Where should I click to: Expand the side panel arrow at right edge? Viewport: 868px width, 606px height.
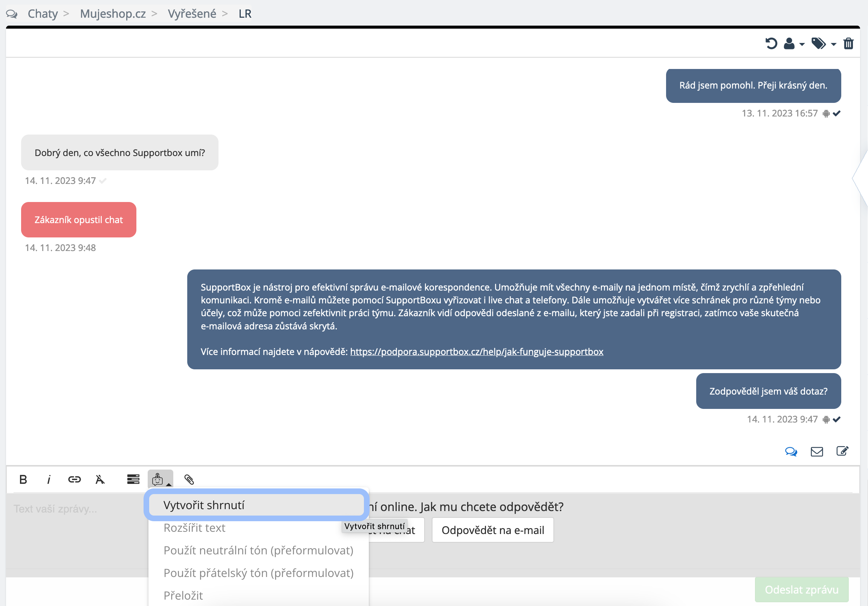[x=861, y=178]
